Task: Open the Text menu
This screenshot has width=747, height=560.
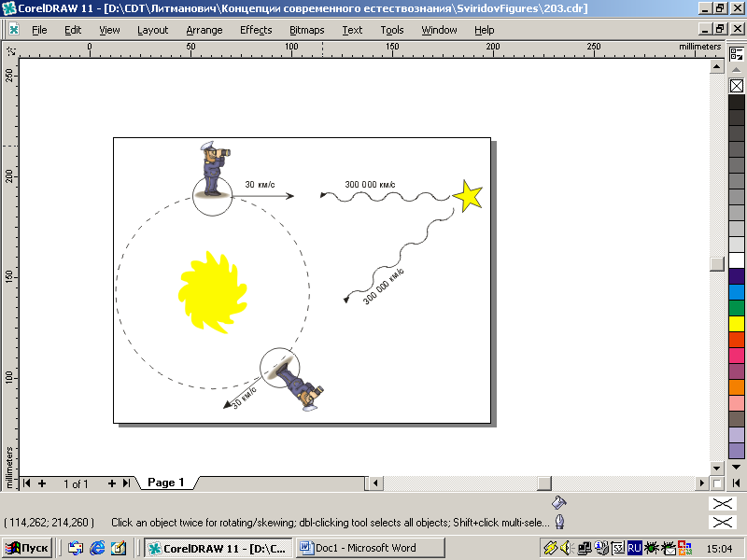Action: 352,30
